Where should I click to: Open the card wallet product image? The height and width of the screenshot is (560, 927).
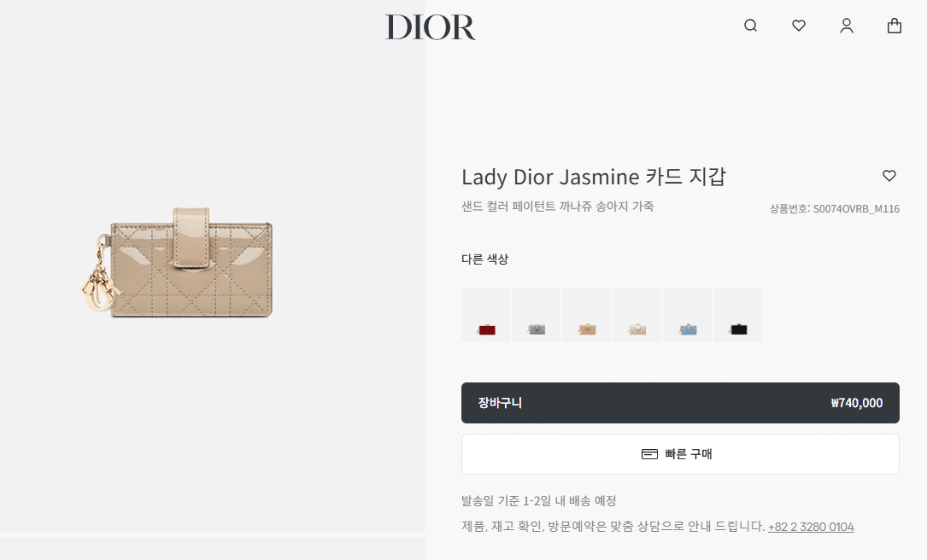178,264
